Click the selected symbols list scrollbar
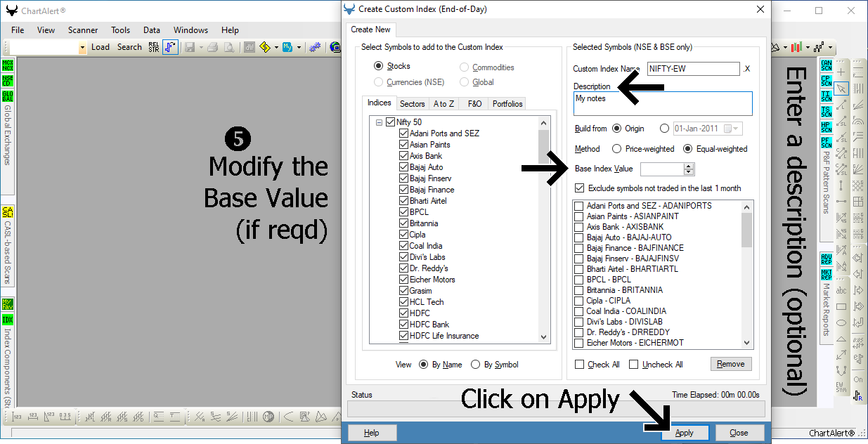The width and height of the screenshot is (868, 444). [746, 274]
